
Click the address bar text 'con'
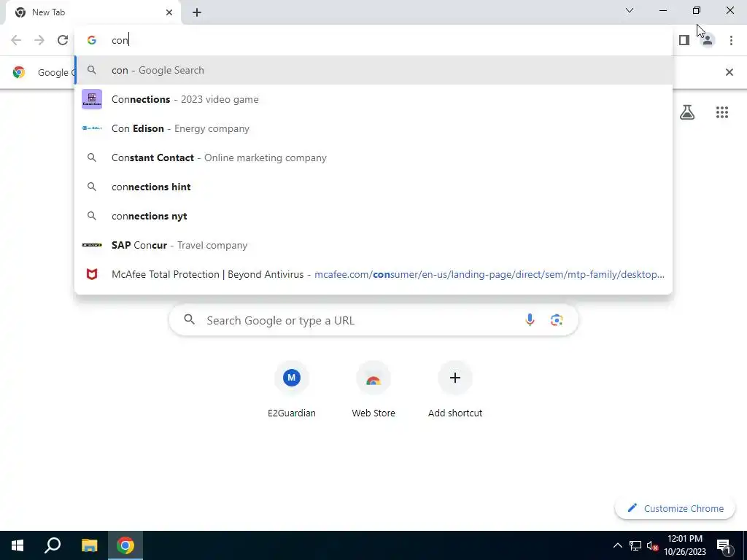[120, 40]
